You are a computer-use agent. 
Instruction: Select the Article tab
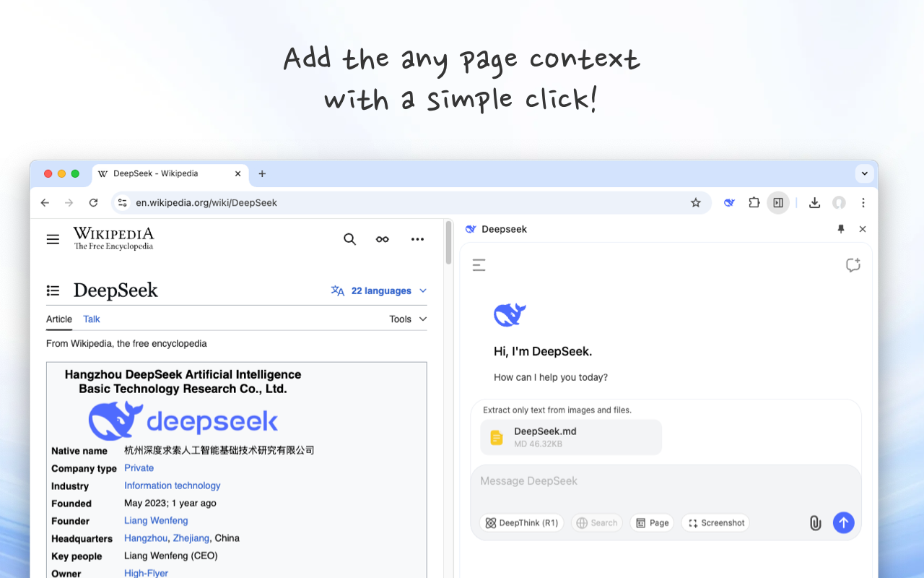point(59,319)
